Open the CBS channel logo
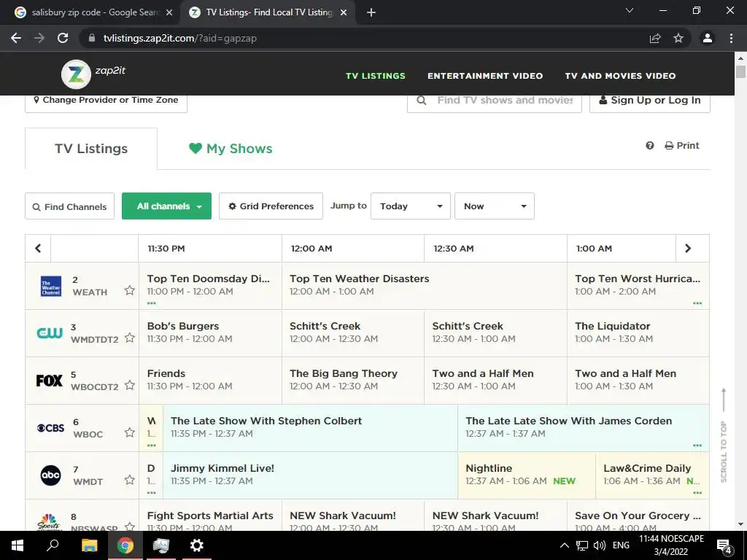 (50, 428)
